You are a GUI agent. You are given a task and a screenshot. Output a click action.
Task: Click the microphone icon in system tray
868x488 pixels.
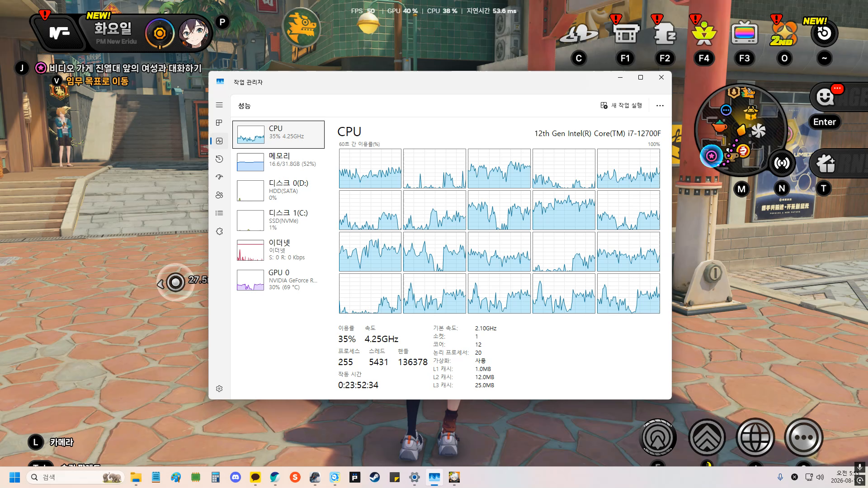coord(780,477)
